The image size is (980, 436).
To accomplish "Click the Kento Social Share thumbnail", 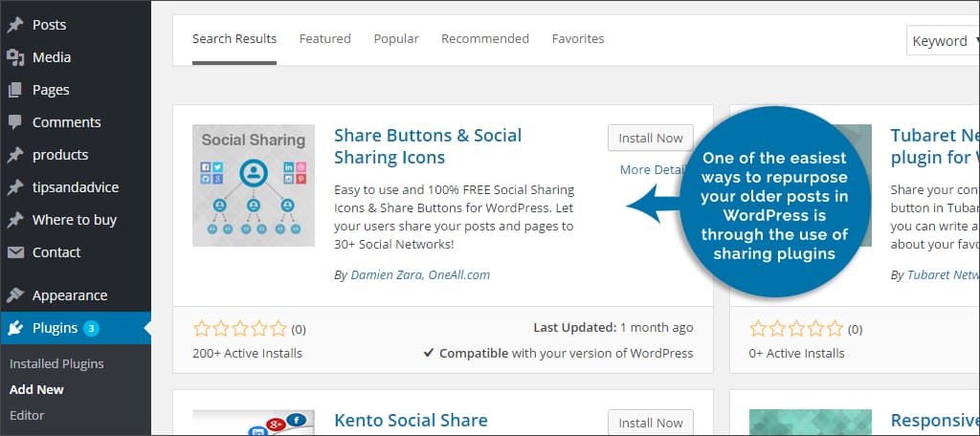I will point(254,423).
